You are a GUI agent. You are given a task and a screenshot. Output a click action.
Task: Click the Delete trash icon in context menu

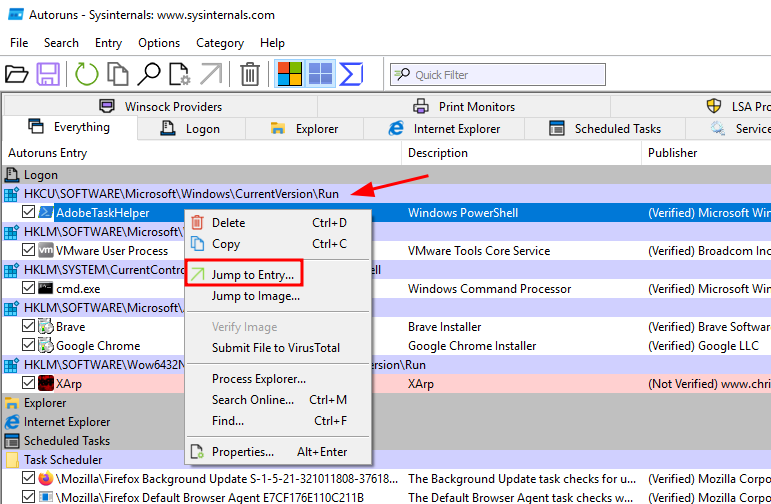pyautogui.click(x=197, y=223)
